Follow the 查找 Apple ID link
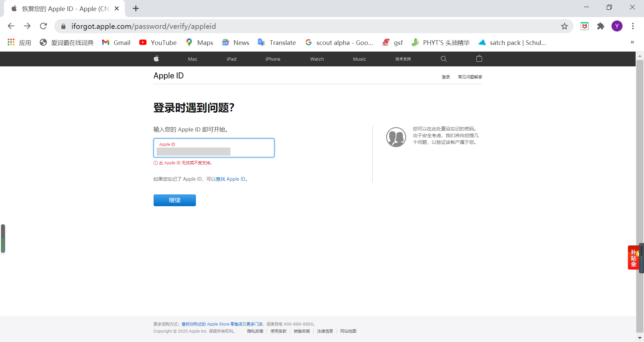 (230, 179)
